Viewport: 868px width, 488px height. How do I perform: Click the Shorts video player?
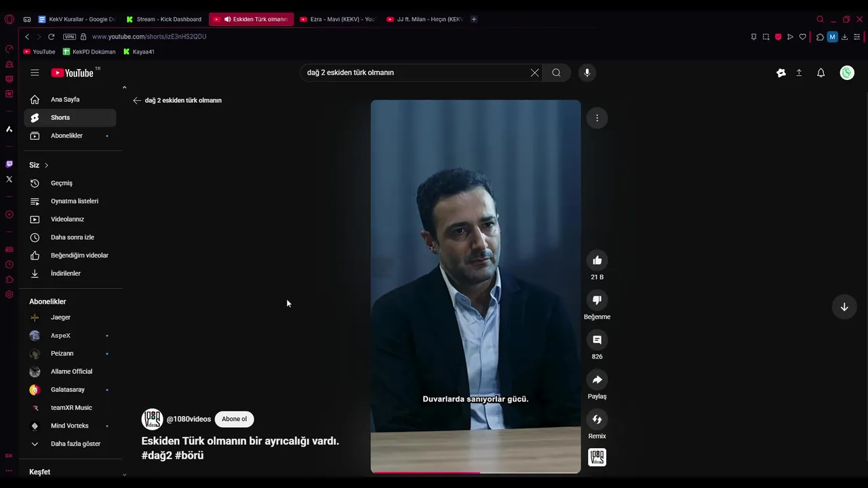tap(475, 286)
